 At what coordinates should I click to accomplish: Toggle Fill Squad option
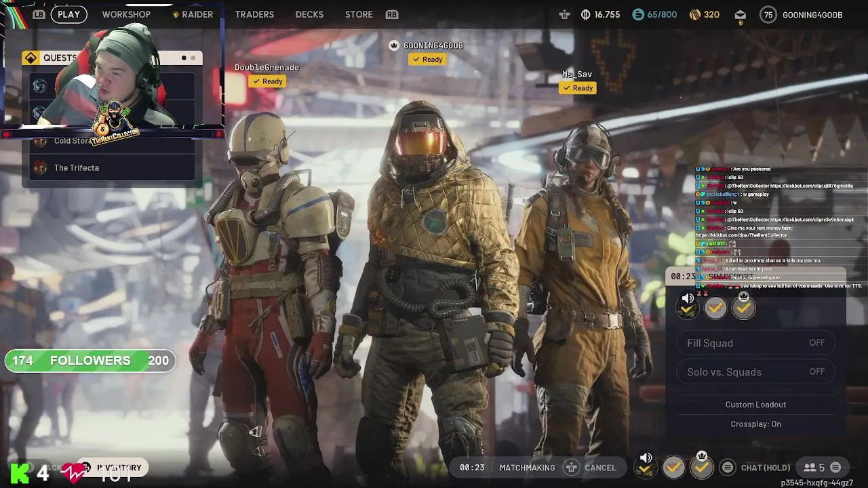[755, 343]
